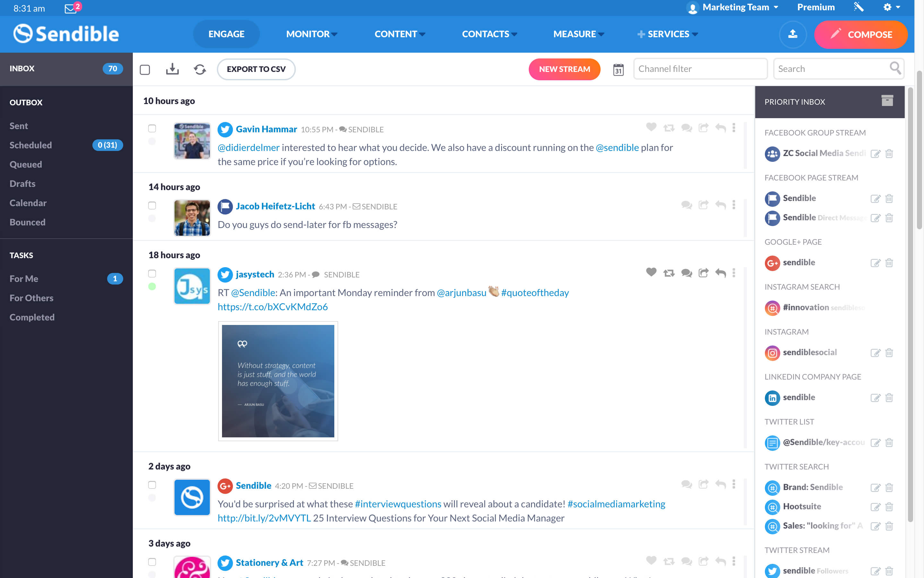Open the calendar date filter icon
This screenshot has width=924, height=578.
coord(618,70)
